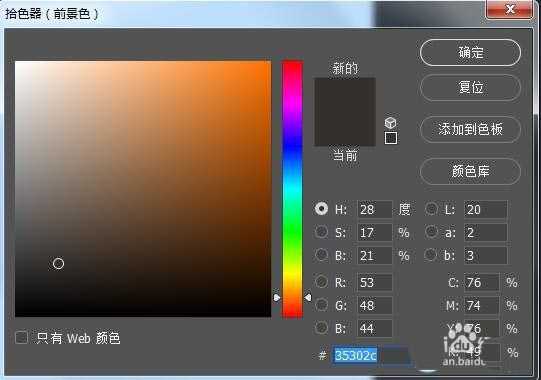Click the M field showing 74
This screenshot has height=380, width=541.
[482, 305]
